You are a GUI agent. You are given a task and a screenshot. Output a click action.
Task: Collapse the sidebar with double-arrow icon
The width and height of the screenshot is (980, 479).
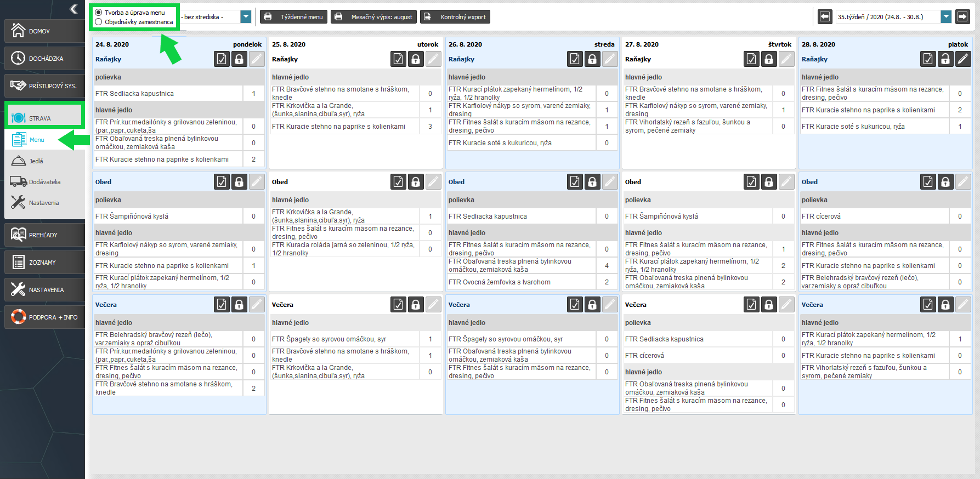pyautogui.click(x=73, y=9)
